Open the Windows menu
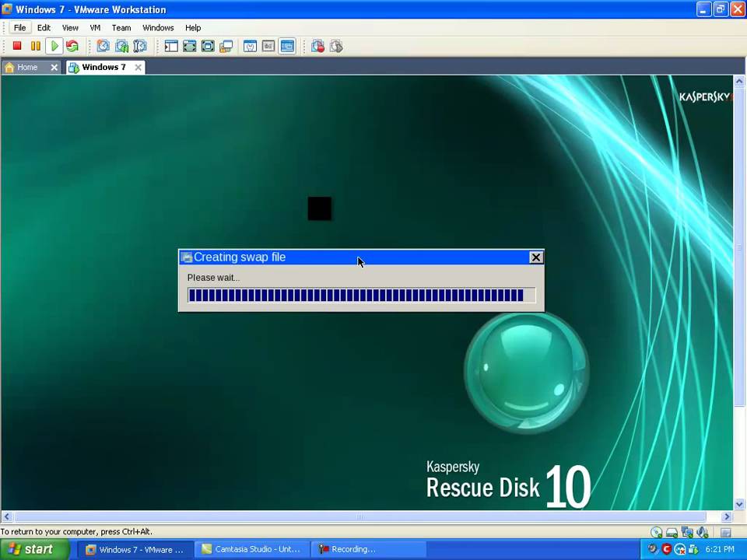This screenshot has width=747, height=560. [x=158, y=28]
